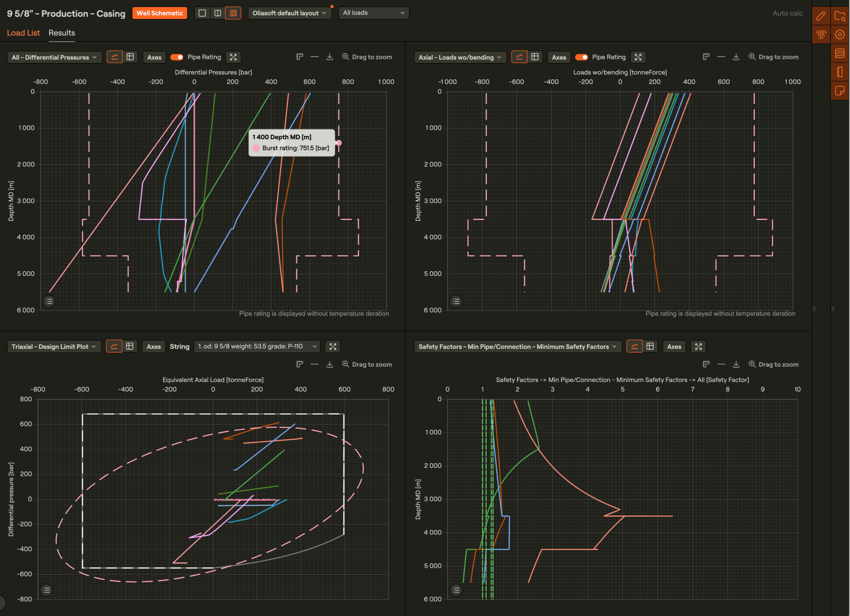Image resolution: width=850 pixels, height=616 pixels.
Task: Download the Triaxial Design Limit chart
Action: tap(329, 364)
